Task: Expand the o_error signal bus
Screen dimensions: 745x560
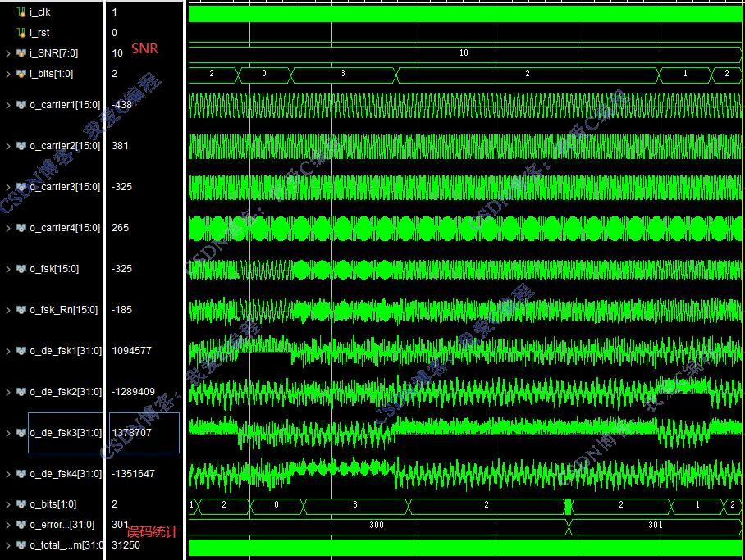Action: pyautogui.click(x=8, y=525)
